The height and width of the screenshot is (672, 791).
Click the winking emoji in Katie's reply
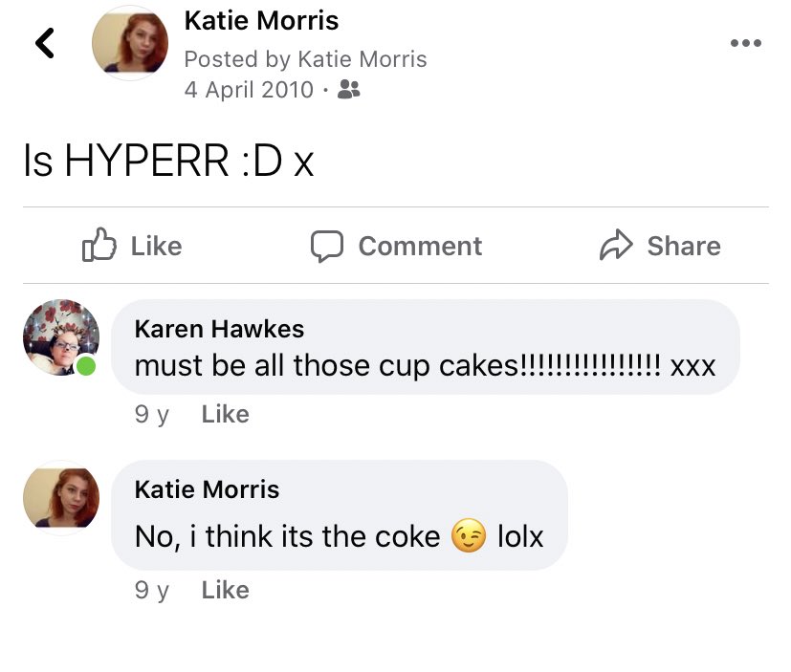point(469,535)
